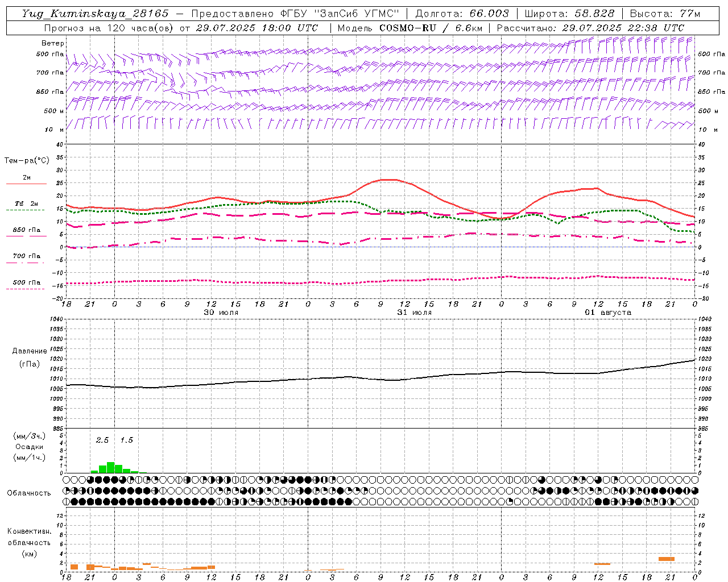The width and height of the screenshot is (728, 582).
Task: Select the provider text ФГБУ "ЗапСиб УГМС"
Action: [x=340, y=14]
